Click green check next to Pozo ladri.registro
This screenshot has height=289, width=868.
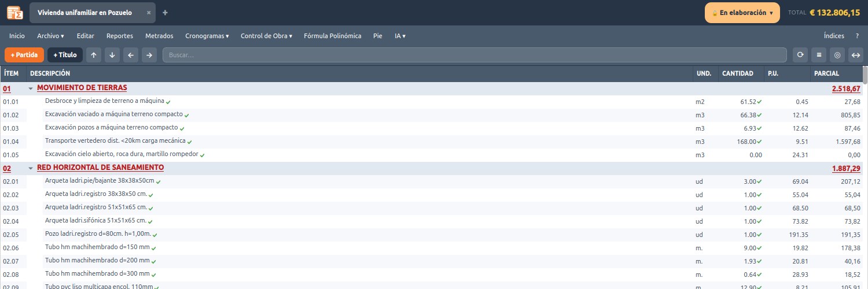tap(155, 235)
